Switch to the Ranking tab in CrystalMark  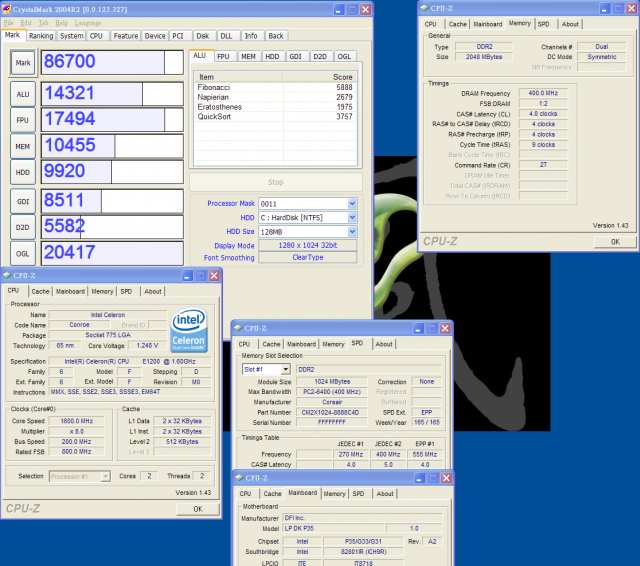41,36
